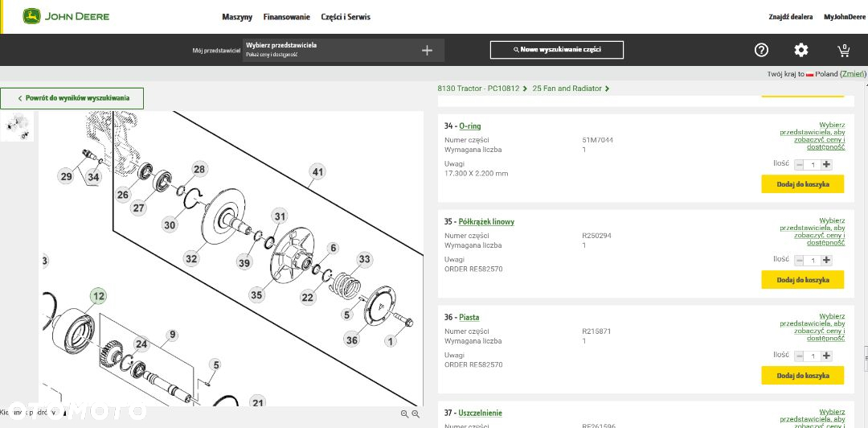This screenshot has width=868, height=428.
Task: Select part callout 33 in diagram
Action: [364, 259]
